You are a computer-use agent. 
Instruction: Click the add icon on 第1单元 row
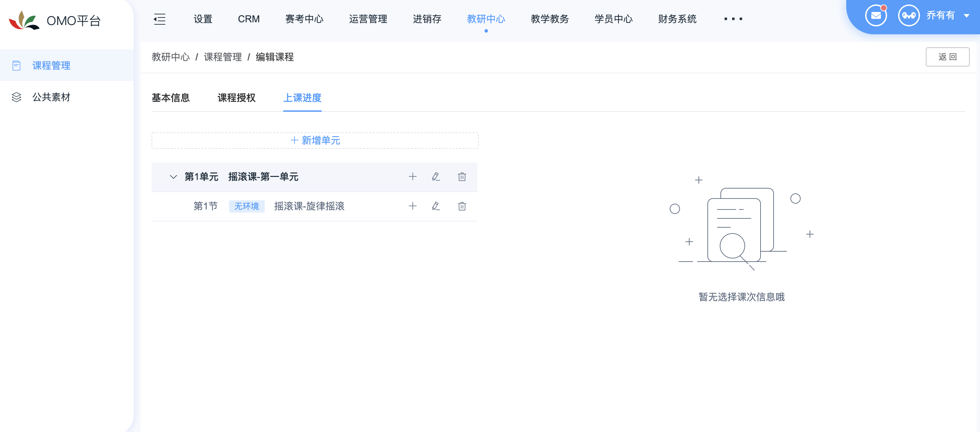(413, 177)
